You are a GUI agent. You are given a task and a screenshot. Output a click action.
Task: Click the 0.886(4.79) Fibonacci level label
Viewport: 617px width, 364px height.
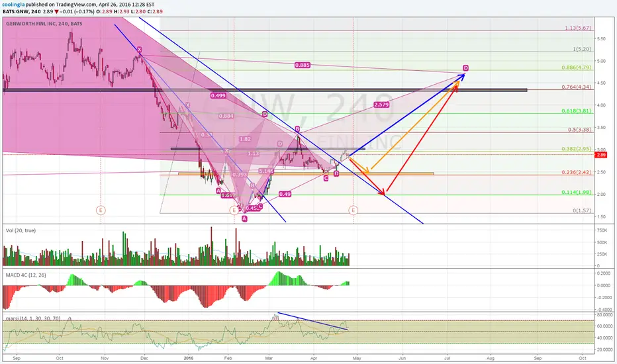pyautogui.click(x=576, y=68)
